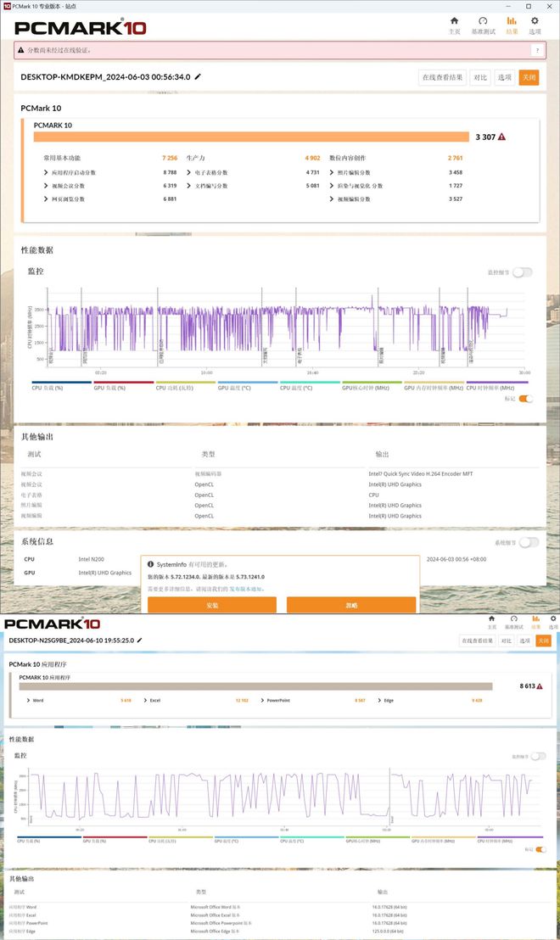The width and height of the screenshot is (560, 940).
Task: Expand 视频编辑分数 row
Action: click(x=332, y=199)
